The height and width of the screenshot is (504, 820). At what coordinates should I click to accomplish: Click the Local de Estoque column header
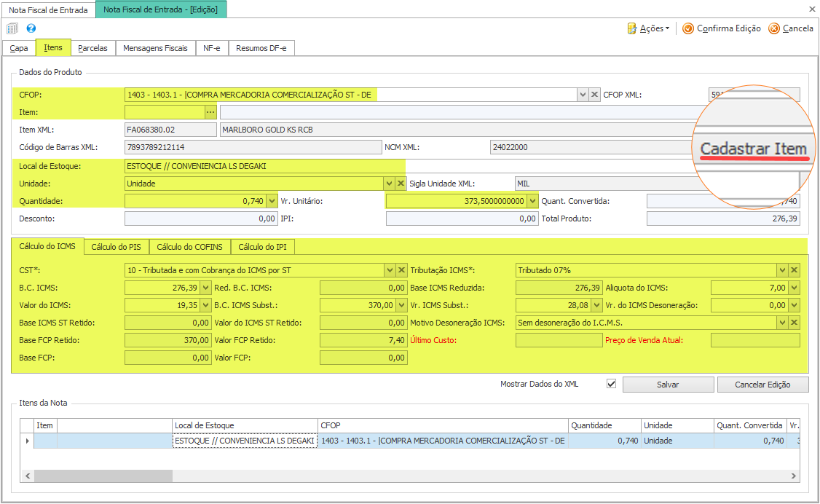point(245,425)
